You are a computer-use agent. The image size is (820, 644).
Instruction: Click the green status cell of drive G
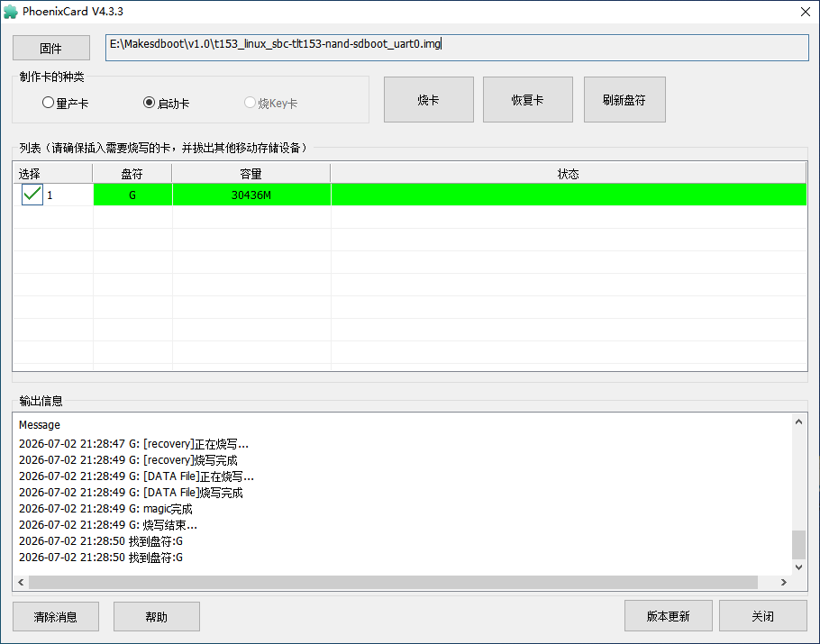tap(569, 195)
